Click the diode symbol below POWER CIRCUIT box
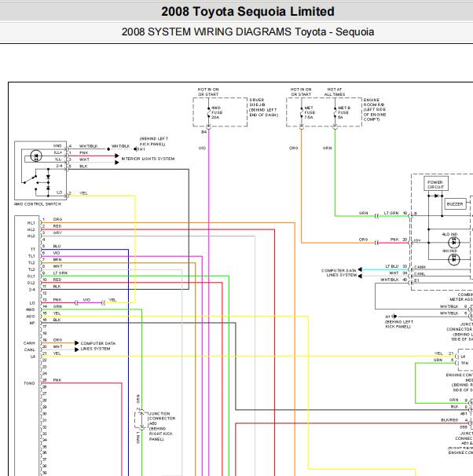This screenshot has width=473, height=476. (x=436, y=196)
